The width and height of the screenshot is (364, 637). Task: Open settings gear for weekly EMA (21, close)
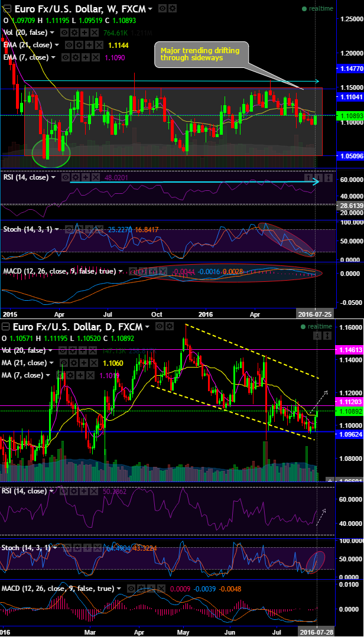tap(77, 45)
